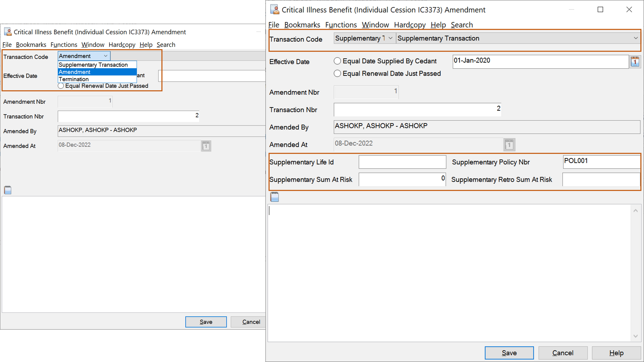The width and height of the screenshot is (644, 362).
Task: Select Equal Date Supplied By Cedant radio button
Action: (337, 61)
